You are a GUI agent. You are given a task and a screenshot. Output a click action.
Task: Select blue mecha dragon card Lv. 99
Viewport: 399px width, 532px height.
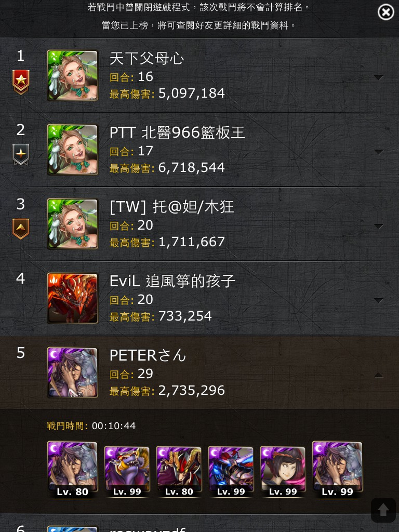231,472
